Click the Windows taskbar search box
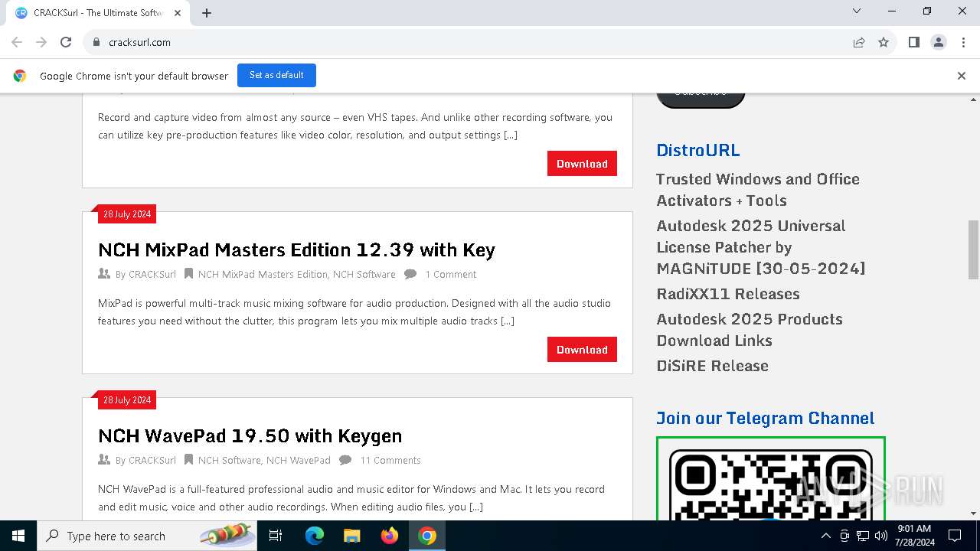 (x=147, y=536)
